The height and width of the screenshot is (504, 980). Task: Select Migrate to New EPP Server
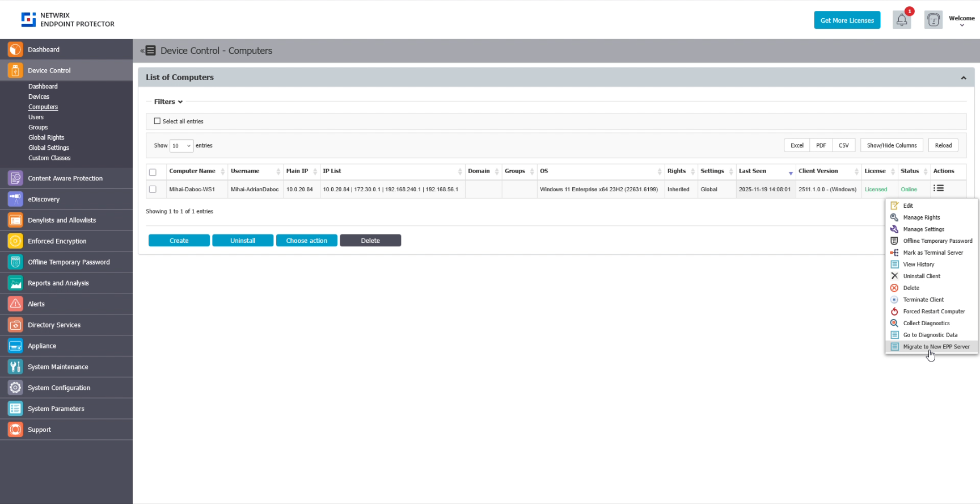936,347
